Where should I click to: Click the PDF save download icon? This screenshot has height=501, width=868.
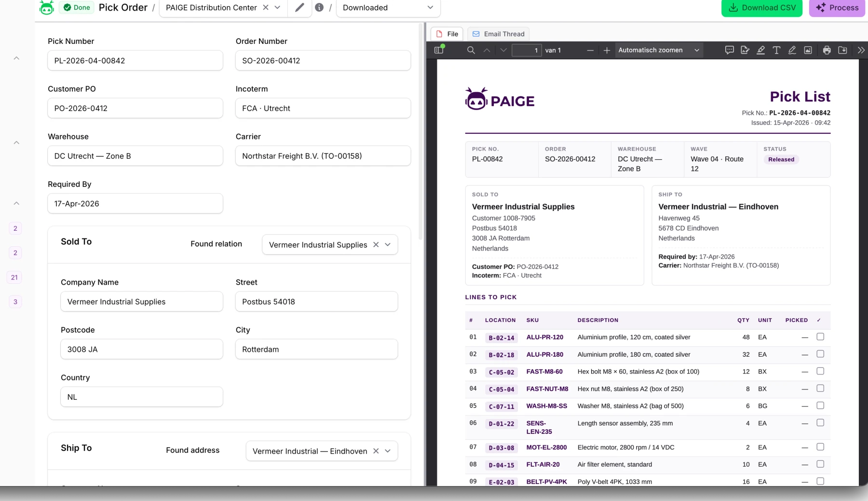(842, 50)
